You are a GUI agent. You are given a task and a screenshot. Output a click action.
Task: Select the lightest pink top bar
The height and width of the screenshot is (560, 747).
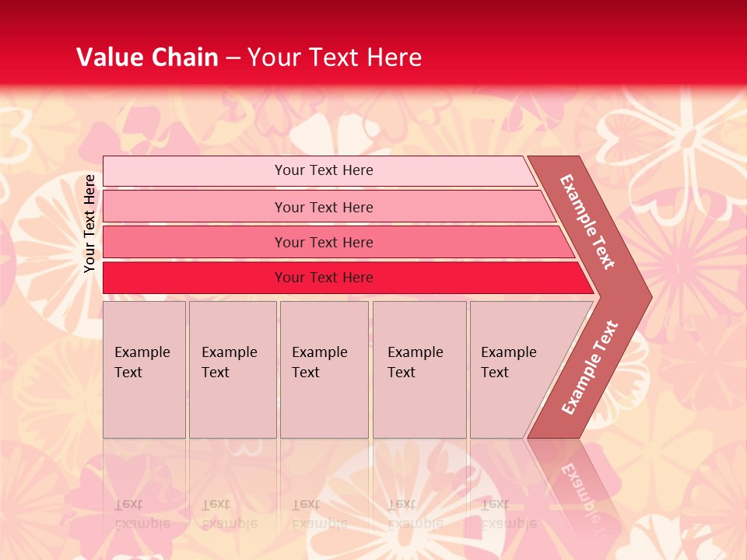(x=323, y=170)
